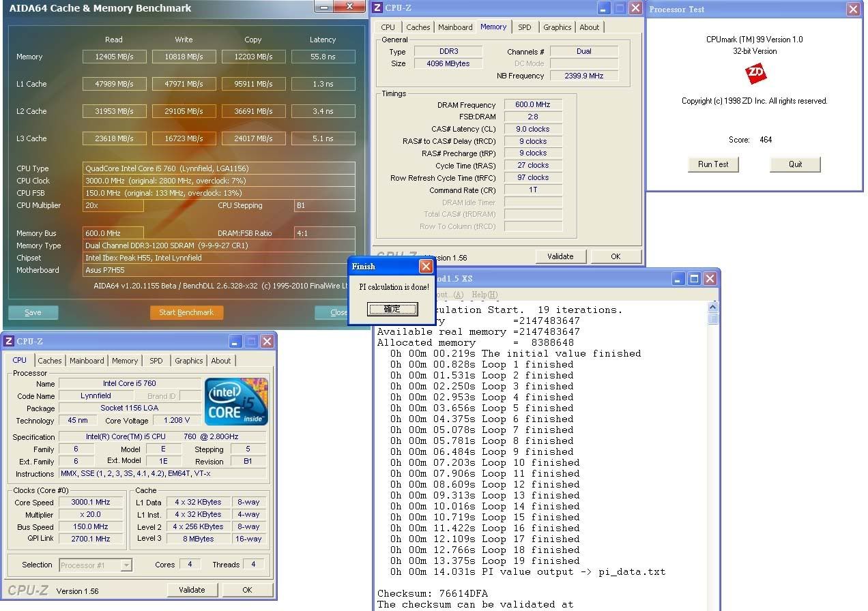Click Motherboard Asus P7H55 field
Screen dimensions: 868x611
pyautogui.click(x=219, y=270)
